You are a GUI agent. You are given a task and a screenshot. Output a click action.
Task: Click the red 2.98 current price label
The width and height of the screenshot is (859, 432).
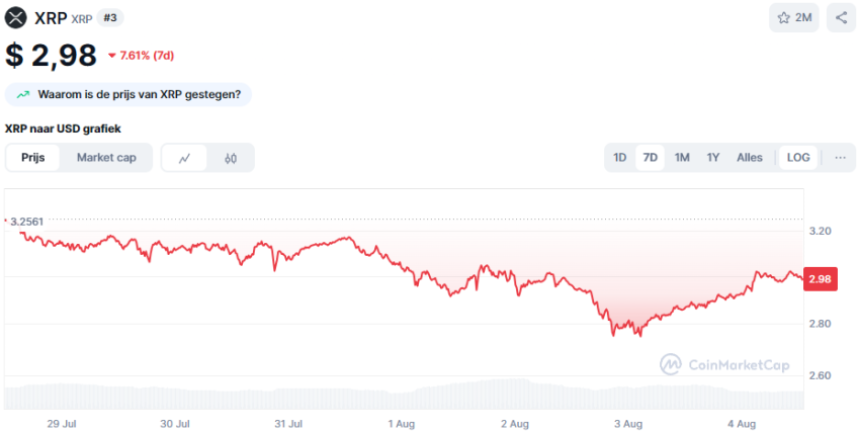pyautogui.click(x=820, y=278)
